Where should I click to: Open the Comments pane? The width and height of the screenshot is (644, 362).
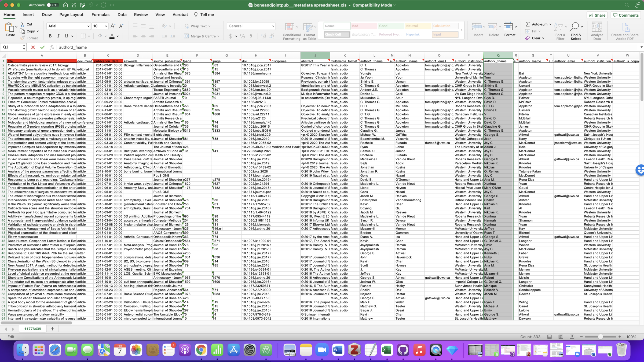pos(626,15)
